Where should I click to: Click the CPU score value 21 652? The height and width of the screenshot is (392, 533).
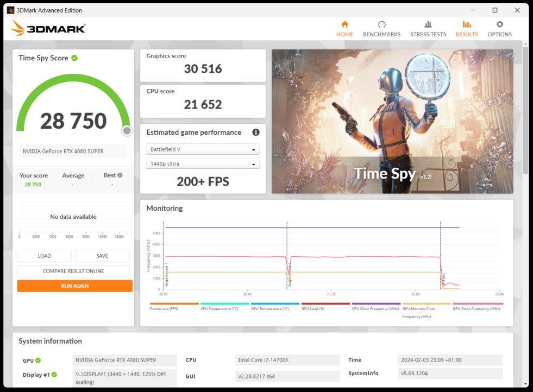tap(203, 105)
